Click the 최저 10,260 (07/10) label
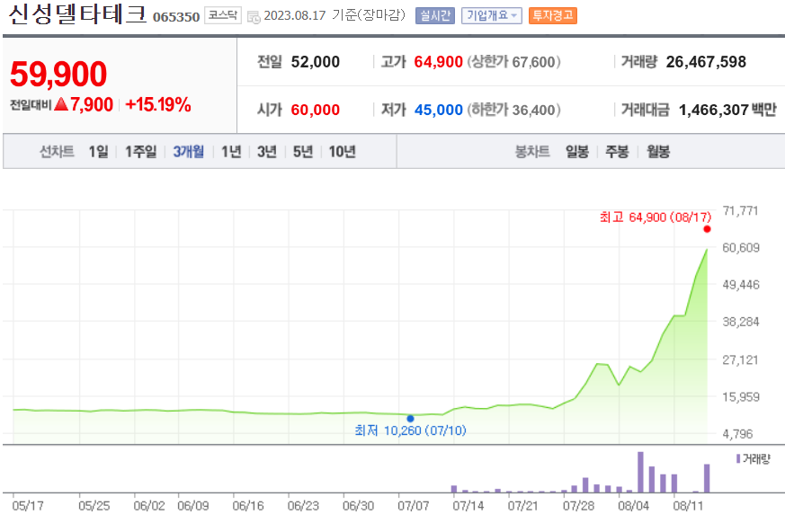 tap(410, 430)
